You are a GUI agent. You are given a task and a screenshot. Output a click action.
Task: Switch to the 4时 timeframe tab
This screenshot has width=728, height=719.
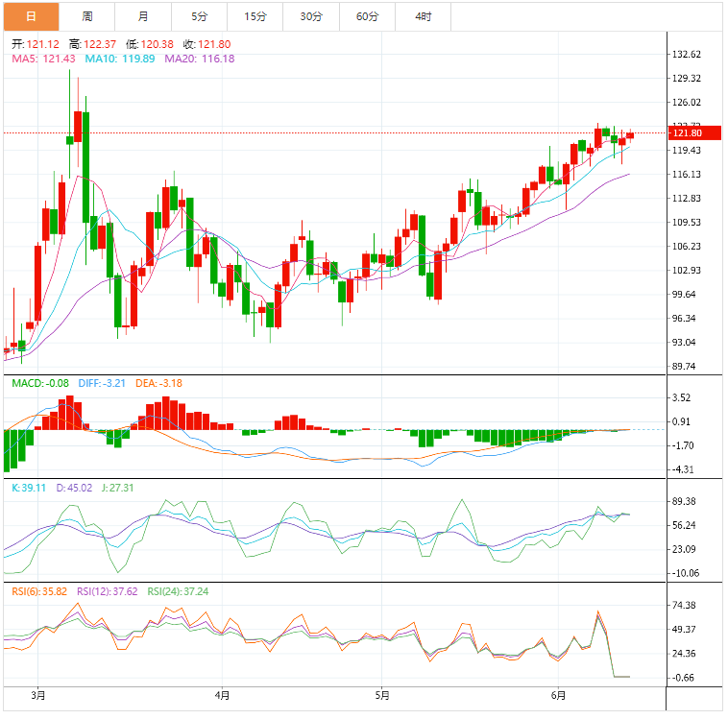423,16
